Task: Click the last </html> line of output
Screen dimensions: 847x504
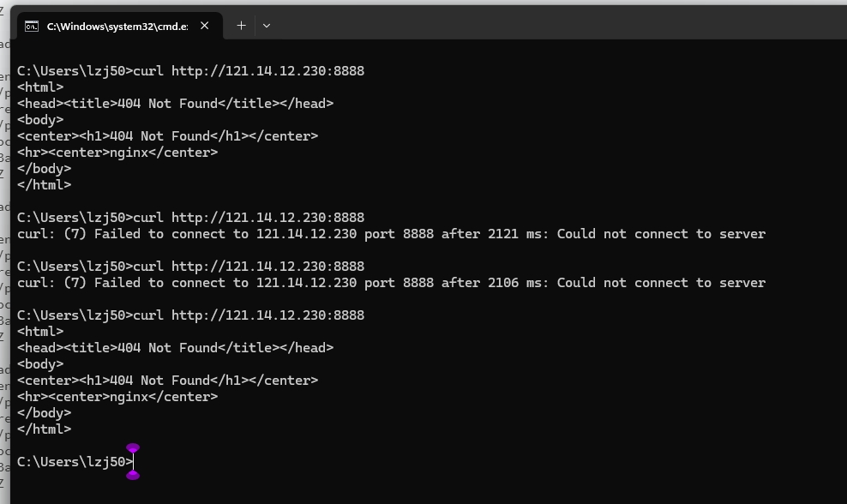Action: pyautogui.click(x=44, y=429)
